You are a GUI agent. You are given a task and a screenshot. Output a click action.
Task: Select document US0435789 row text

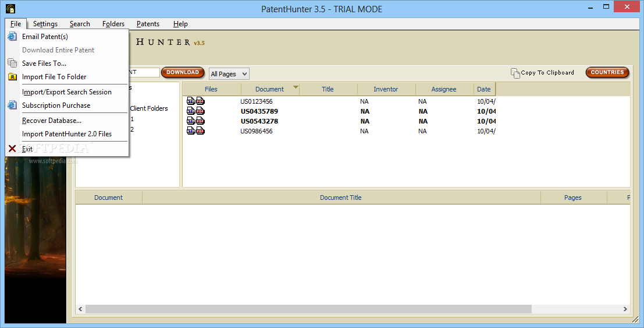click(259, 111)
